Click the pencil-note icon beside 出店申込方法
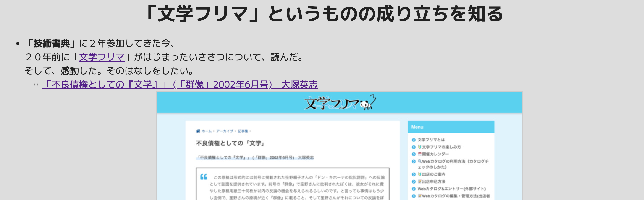This screenshot has width=644, height=200. tap(420, 181)
